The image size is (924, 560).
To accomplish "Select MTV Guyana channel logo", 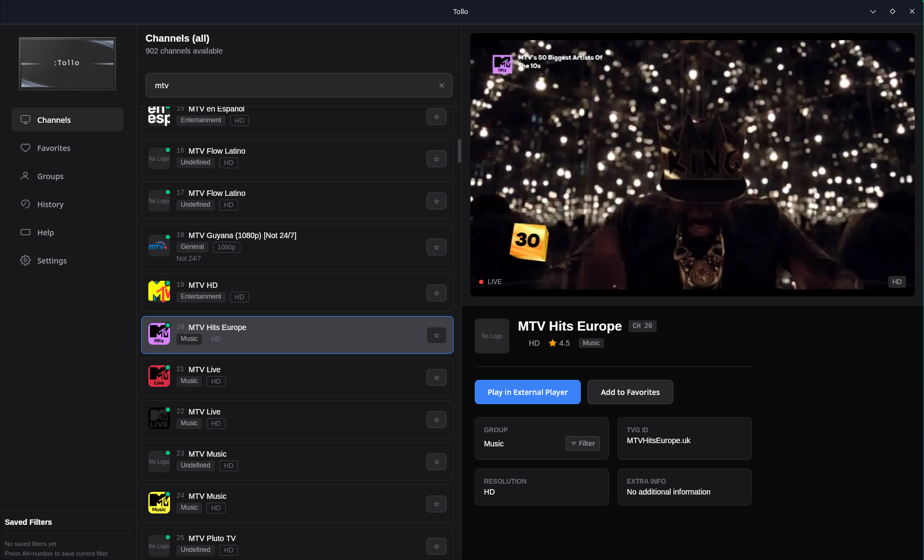I will point(159,246).
